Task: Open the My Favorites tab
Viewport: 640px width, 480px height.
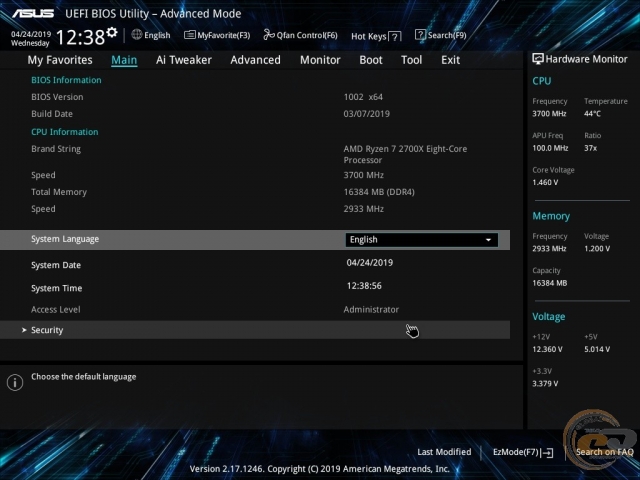Action: (x=60, y=60)
